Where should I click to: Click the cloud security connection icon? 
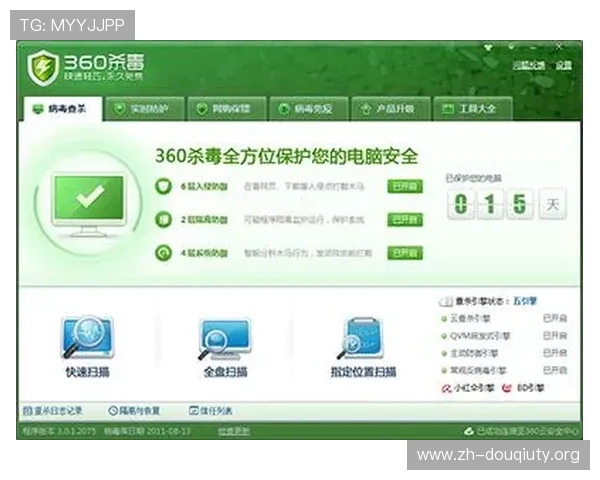point(469,431)
